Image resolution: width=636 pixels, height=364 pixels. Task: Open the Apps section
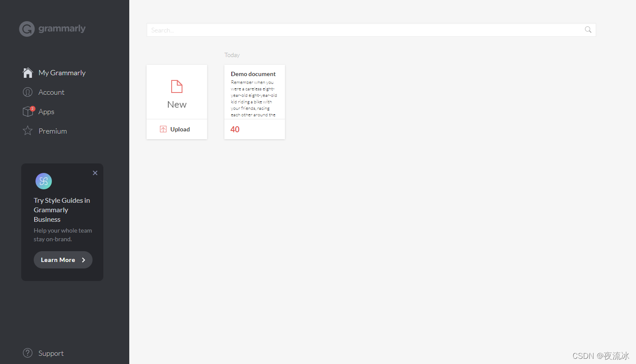pos(46,112)
